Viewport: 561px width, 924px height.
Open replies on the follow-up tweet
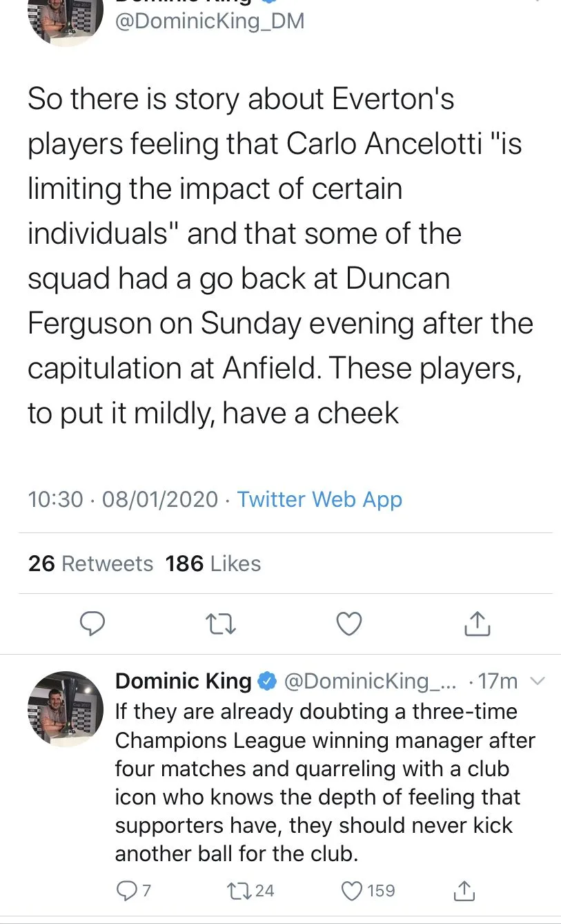click(x=126, y=891)
